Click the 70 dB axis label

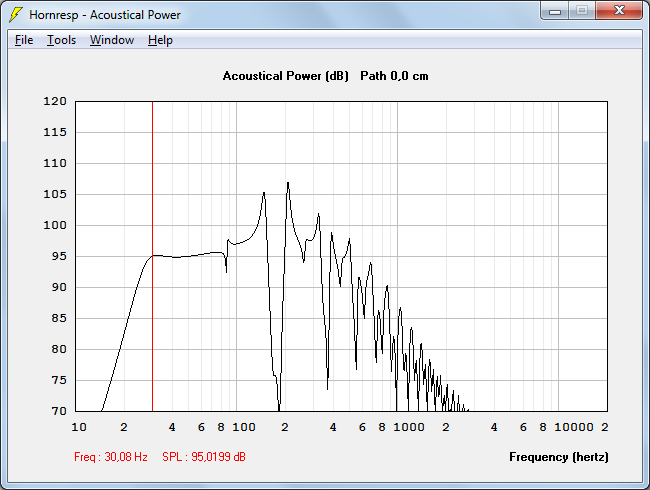59,411
